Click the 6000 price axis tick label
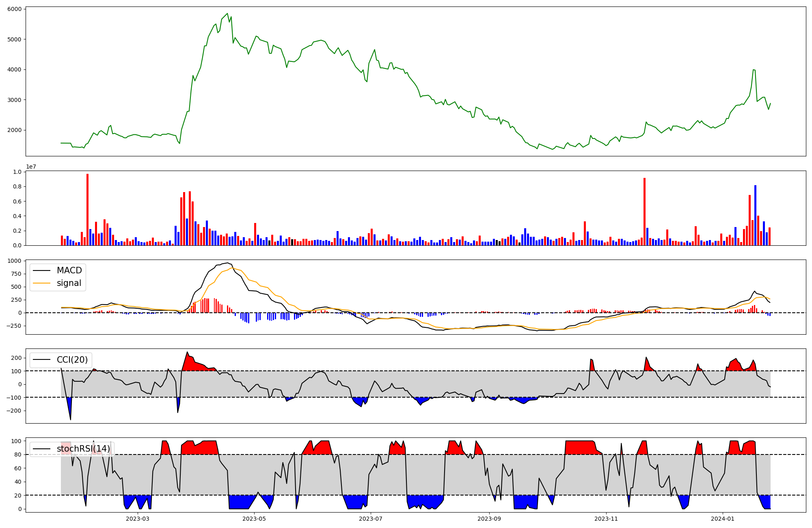812x528 pixels. coord(15,9)
